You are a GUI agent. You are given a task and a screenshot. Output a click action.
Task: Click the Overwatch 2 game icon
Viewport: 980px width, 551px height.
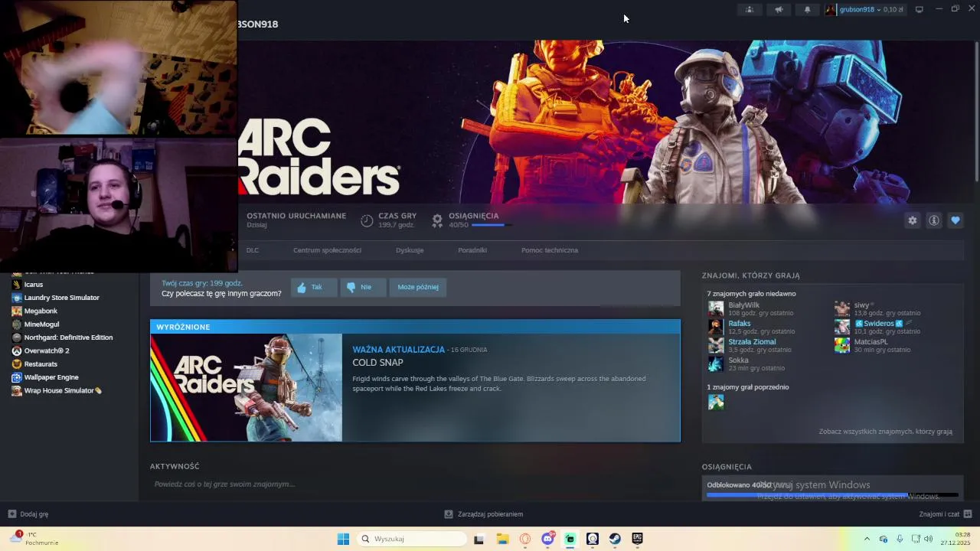16,350
